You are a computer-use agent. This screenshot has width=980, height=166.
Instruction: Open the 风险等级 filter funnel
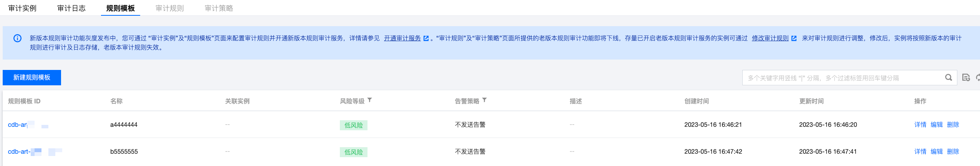(x=370, y=100)
